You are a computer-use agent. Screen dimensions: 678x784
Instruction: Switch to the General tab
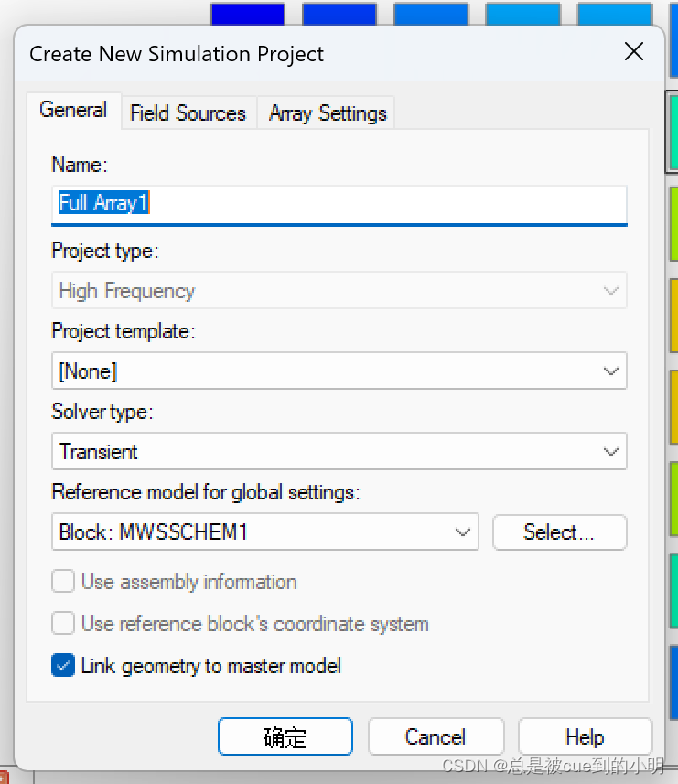(73, 110)
